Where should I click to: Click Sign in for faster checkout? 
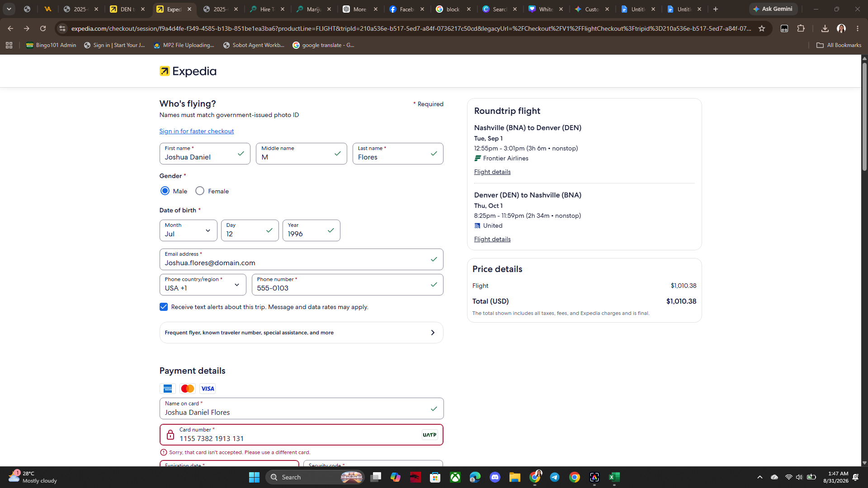point(196,131)
